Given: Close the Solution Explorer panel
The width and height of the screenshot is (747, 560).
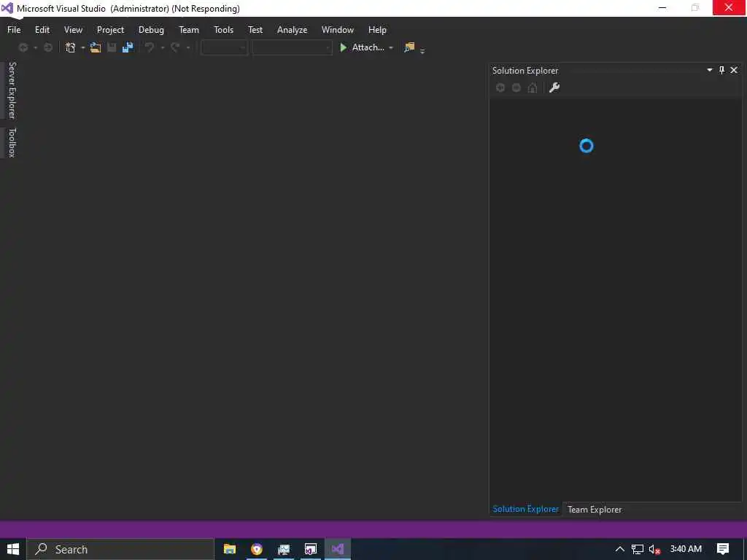Looking at the screenshot, I should pyautogui.click(x=734, y=70).
